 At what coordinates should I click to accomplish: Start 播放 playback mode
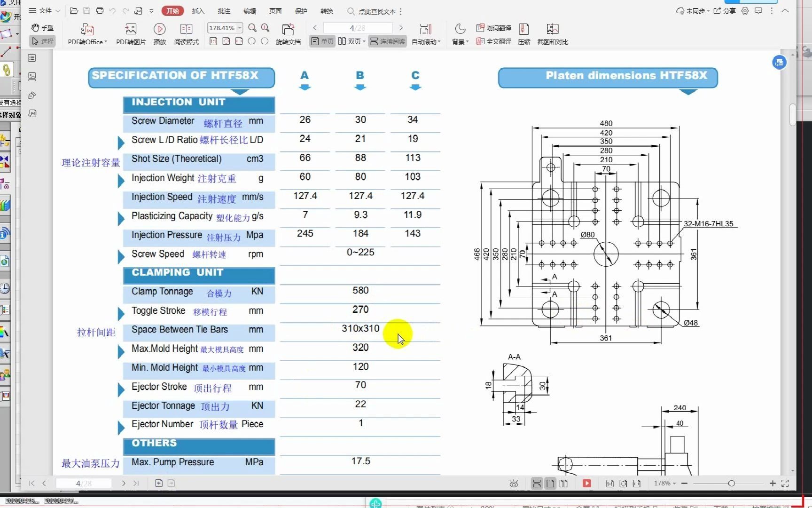click(x=159, y=34)
